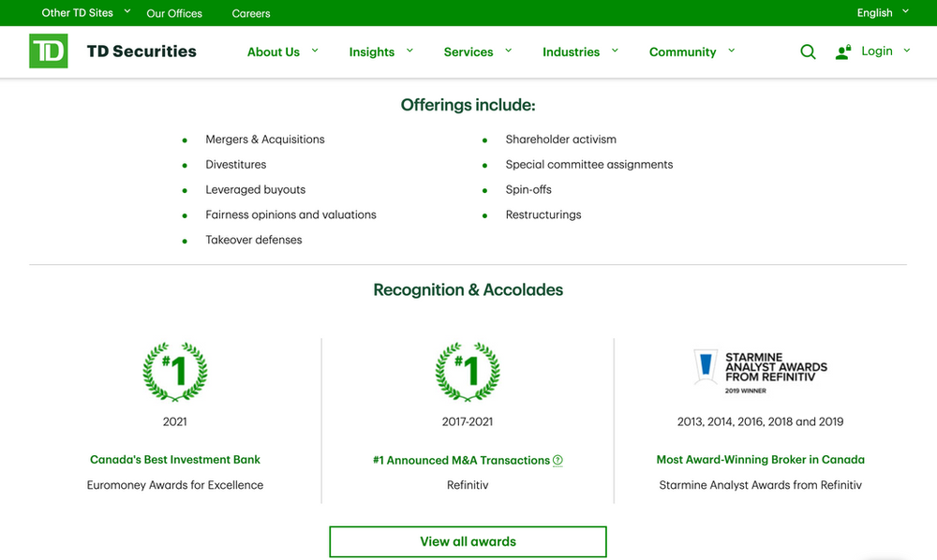Follow the Most Award-Winning Broker in Canada link
The width and height of the screenshot is (937, 560).
[x=760, y=460]
